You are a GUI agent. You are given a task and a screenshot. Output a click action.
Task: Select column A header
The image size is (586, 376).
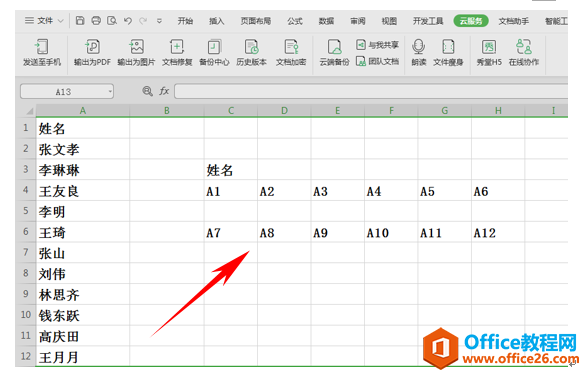(x=83, y=111)
